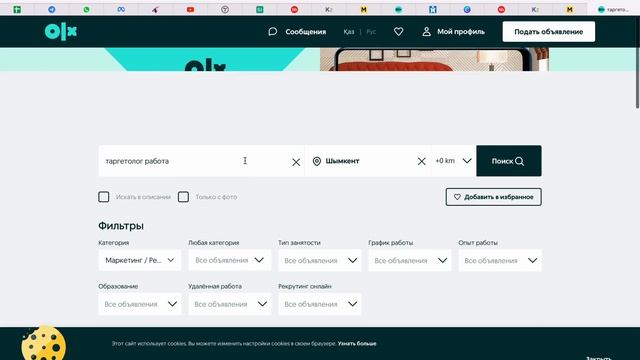640x360 pixels.
Task: Click the location pin icon beside Шымкент
Action: point(317,161)
